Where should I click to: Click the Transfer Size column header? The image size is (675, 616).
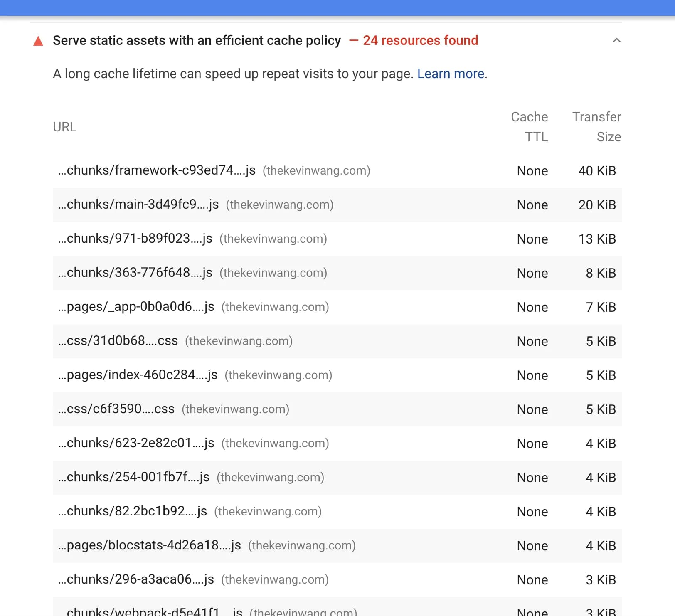(x=596, y=127)
